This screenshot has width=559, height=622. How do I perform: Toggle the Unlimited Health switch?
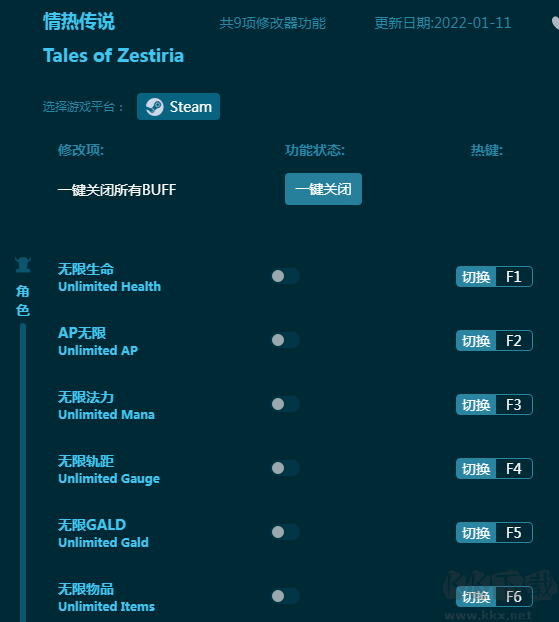pyautogui.click(x=285, y=276)
